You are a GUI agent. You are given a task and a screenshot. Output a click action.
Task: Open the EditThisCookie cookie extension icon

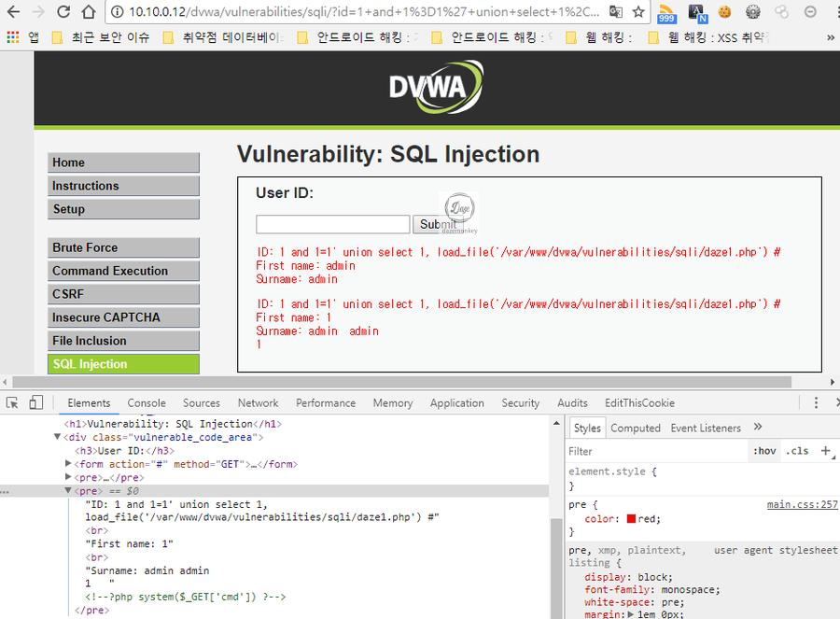click(x=725, y=11)
